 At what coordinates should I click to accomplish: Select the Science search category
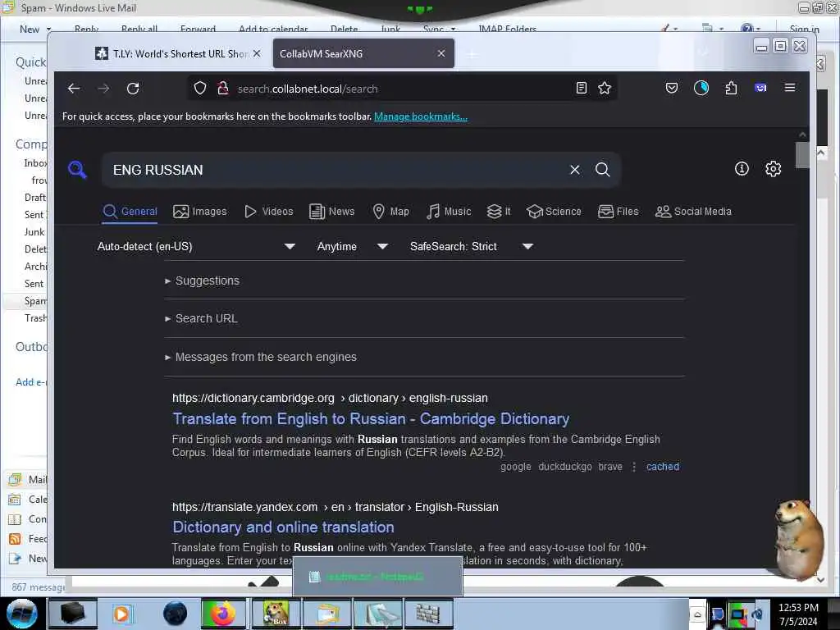[554, 211]
